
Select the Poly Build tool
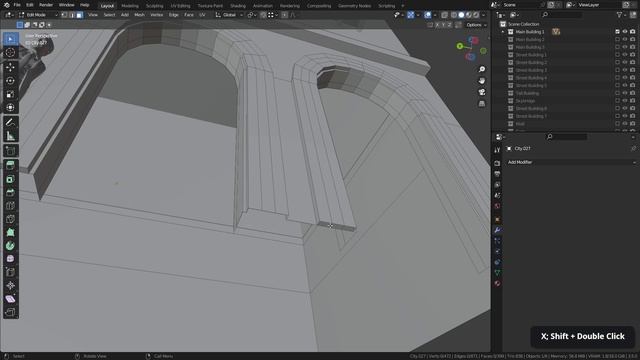[x=11, y=233]
